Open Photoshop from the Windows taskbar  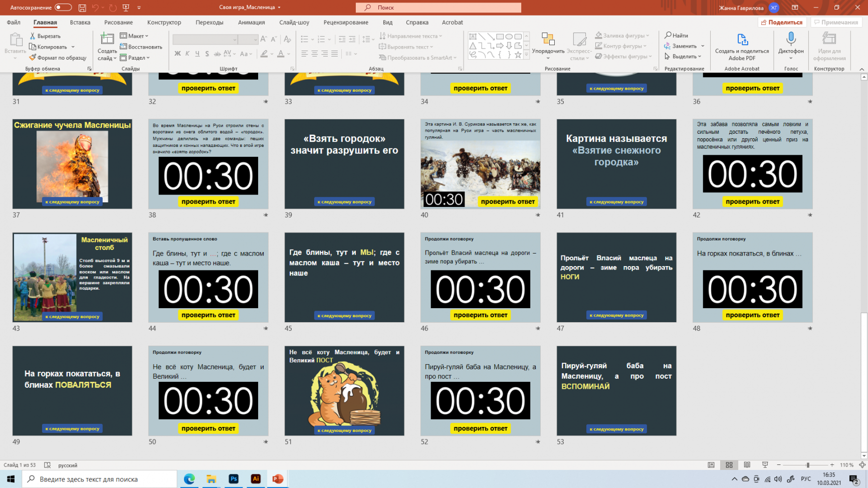(234, 479)
